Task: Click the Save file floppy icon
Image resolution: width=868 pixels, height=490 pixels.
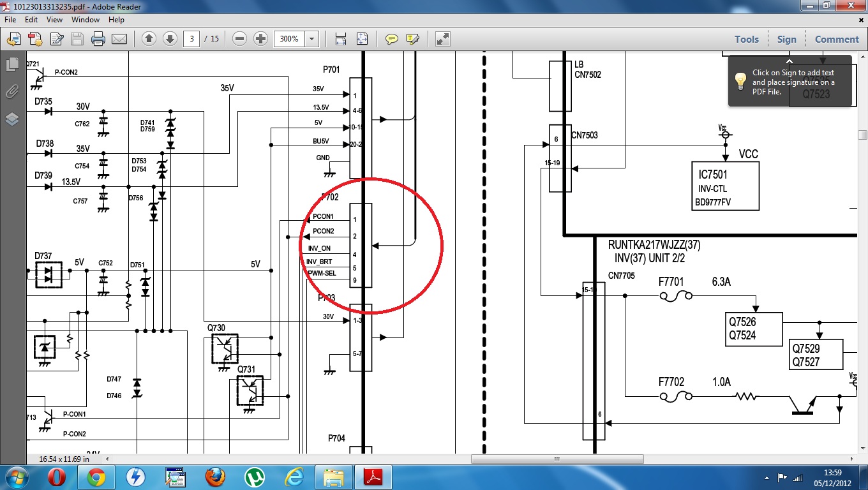Action: pyautogui.click(x=77, y=39)
